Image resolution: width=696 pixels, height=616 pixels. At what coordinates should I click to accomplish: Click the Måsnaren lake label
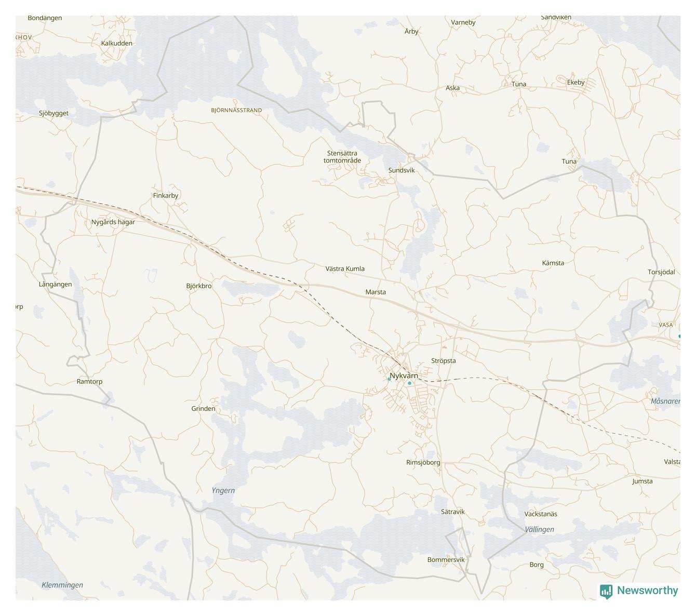(665, 401)
